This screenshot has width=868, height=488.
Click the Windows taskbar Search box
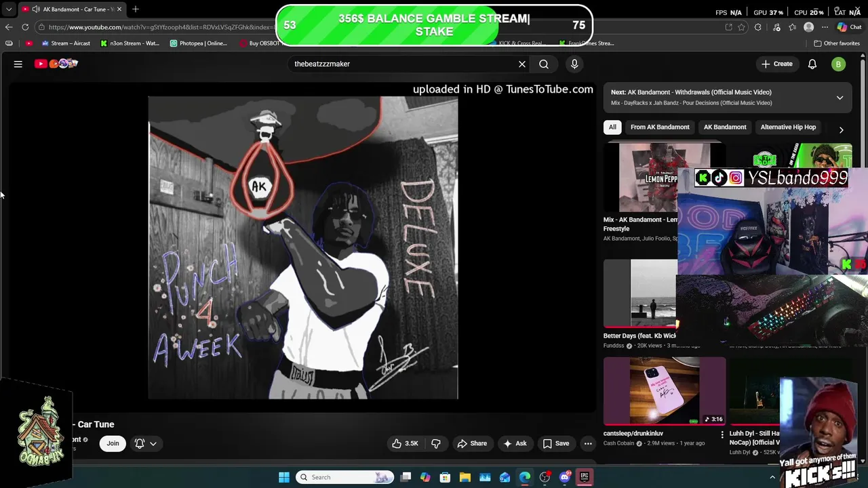tap(346, 477)
